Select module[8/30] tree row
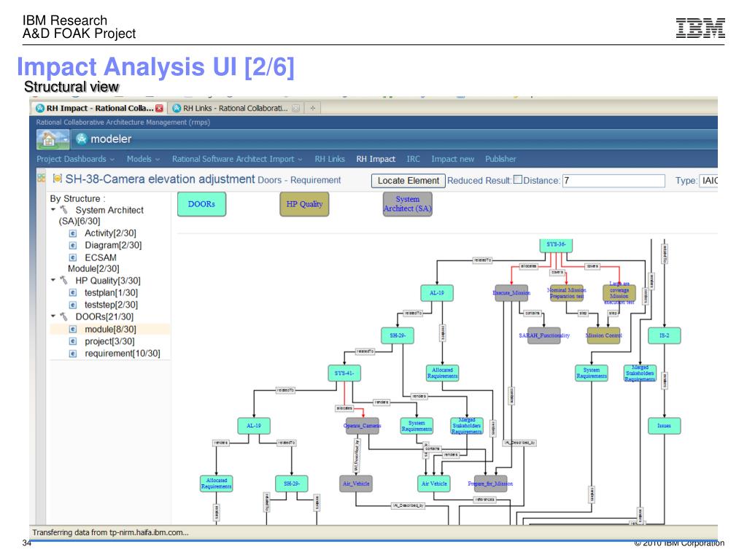 coord(110,329)
